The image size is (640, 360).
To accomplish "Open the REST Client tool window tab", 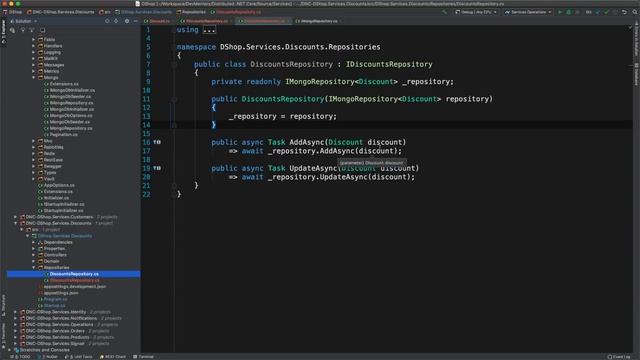I will click(113, 357).
